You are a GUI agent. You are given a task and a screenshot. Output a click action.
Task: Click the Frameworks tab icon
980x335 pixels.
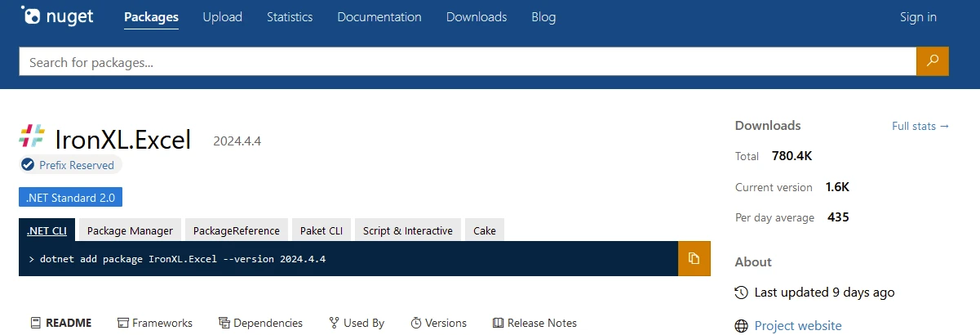tap(122, 323)
